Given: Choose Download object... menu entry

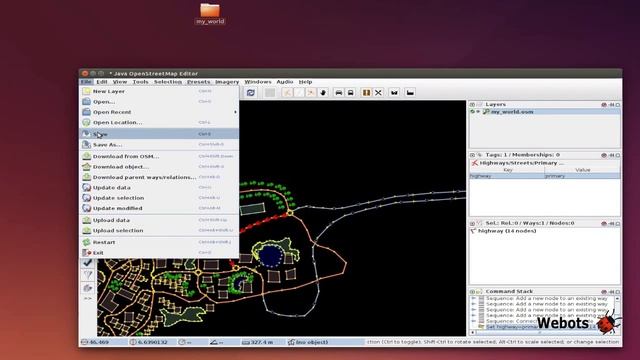Looking at the screenshot, I should point(159,167).
